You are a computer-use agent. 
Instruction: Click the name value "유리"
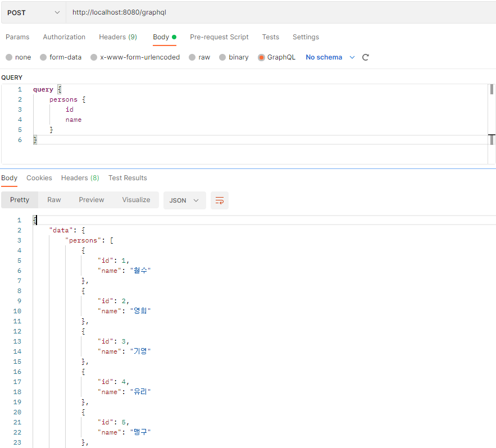140,392
